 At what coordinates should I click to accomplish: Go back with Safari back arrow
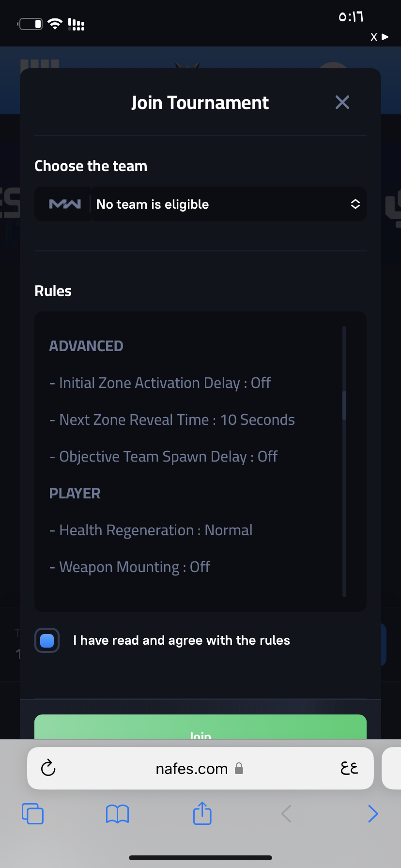click(x=286, y=814)
